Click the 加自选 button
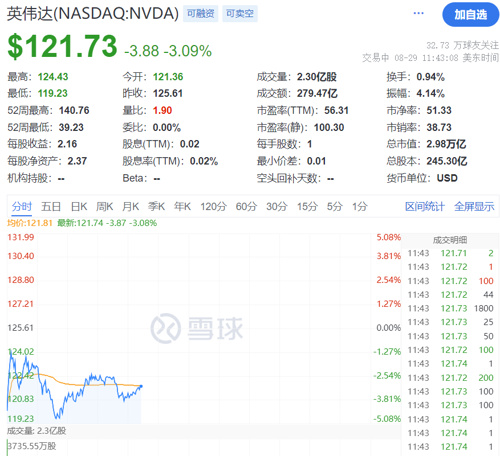 click(470, 15)
